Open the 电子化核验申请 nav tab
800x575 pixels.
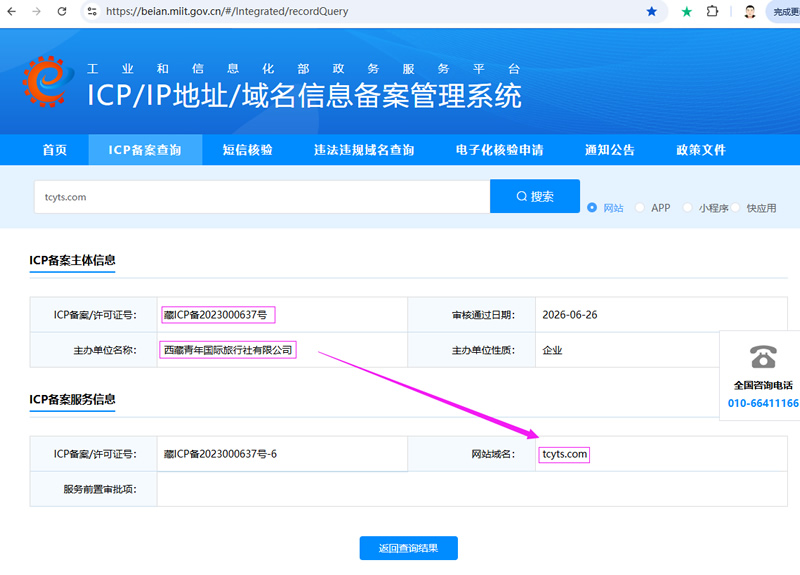click(x=499, y=150)
